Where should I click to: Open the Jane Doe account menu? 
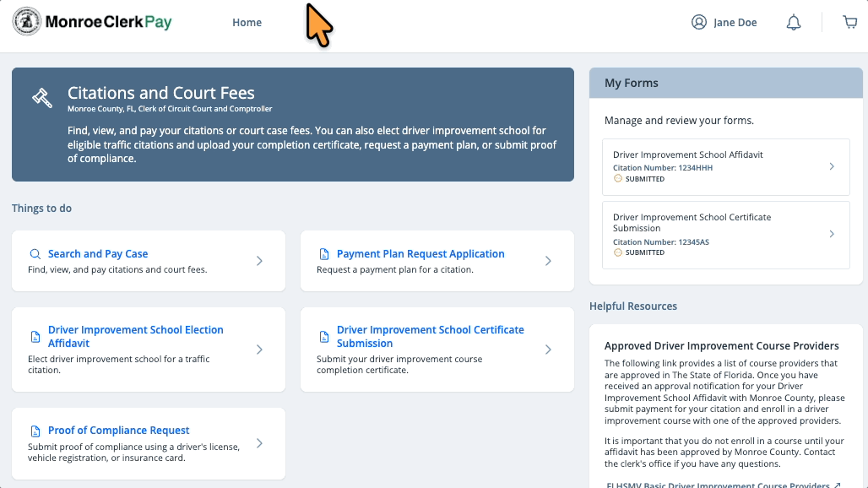tap(735, 23)
